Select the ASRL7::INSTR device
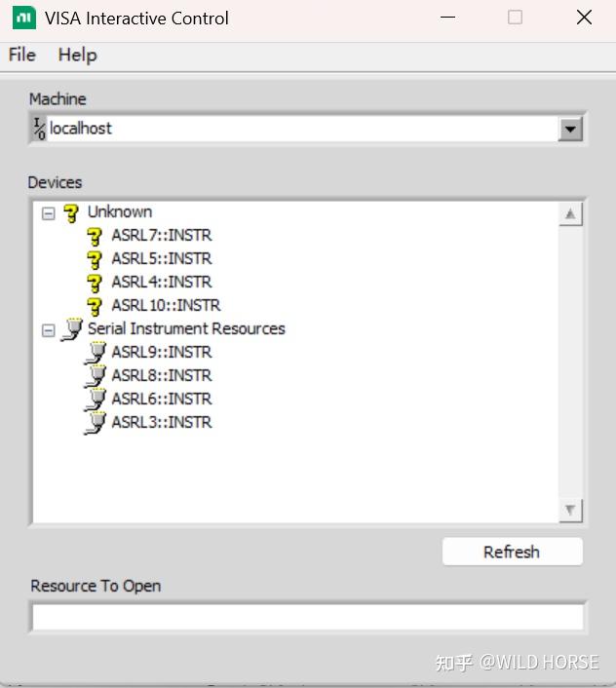Screen dimensions: 616x688 (x=162, y=236)
